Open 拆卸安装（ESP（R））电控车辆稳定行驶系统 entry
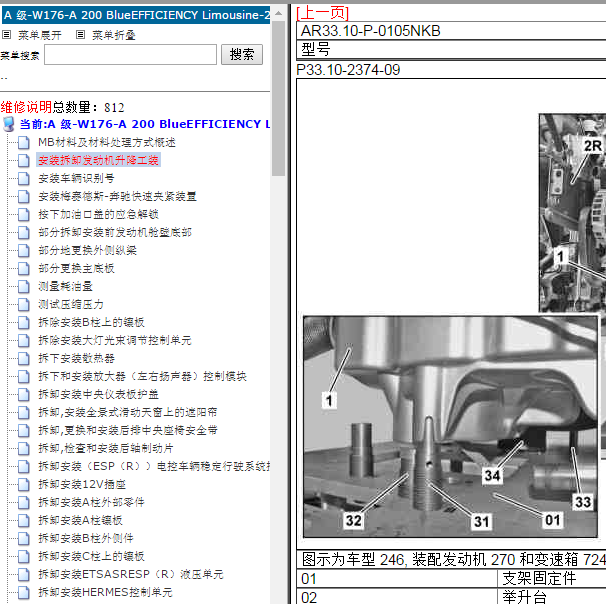The height and width of the screenshot is (604, 606). [154, 466]
